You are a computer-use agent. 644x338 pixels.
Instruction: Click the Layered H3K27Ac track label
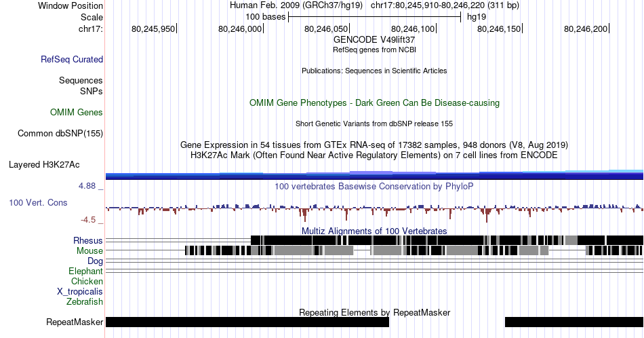click(44, 164)
